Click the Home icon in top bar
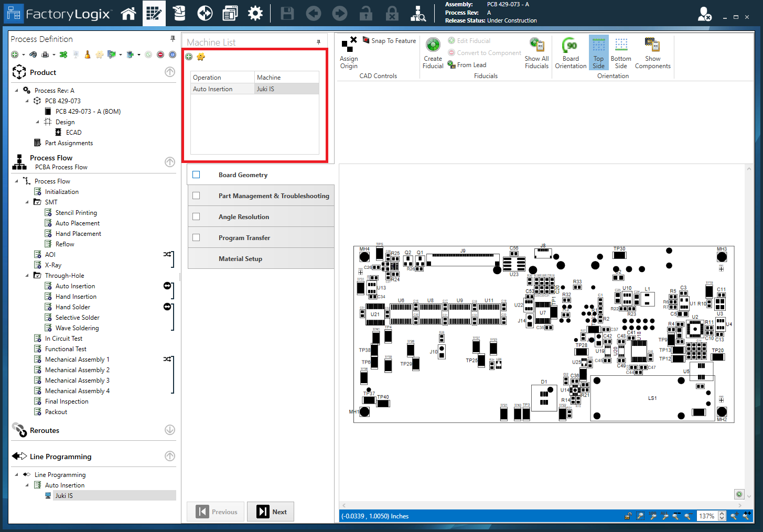This screenshot has width=763, height=532. tap(128, 14)
